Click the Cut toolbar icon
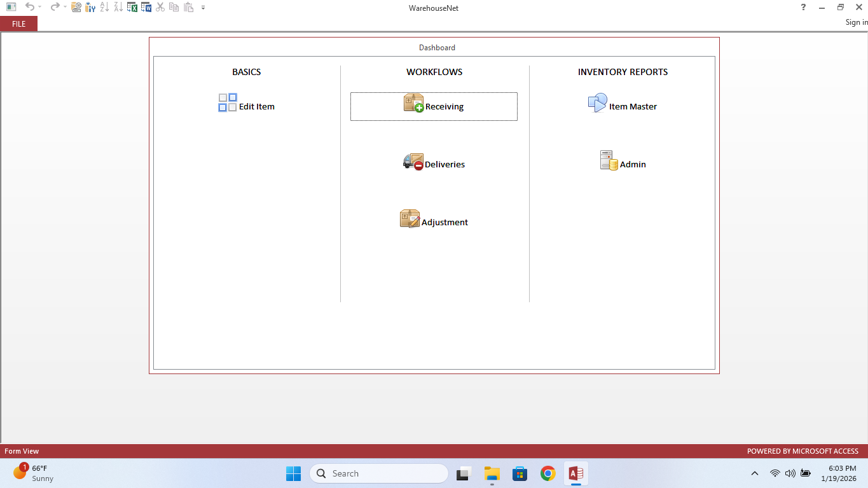The width and height of the screenshot is (868, 488). [x=160, y=7]
